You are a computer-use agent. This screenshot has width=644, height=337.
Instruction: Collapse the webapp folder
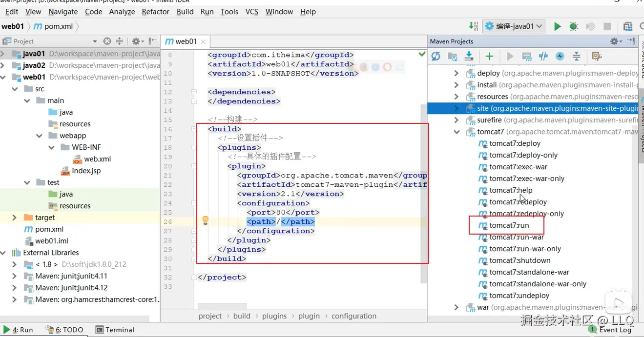point(39,136)
